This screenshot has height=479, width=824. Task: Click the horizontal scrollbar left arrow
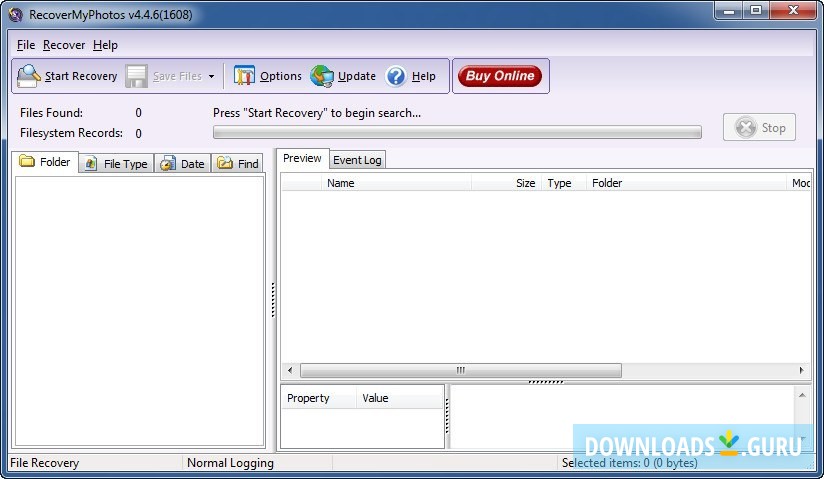tap(290, 370)
